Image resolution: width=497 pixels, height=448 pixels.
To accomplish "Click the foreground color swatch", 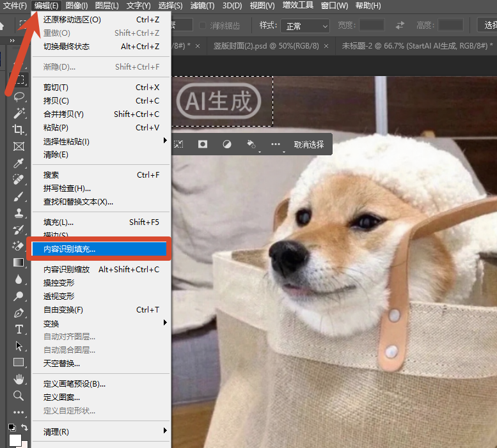I will tap(15, 440).
